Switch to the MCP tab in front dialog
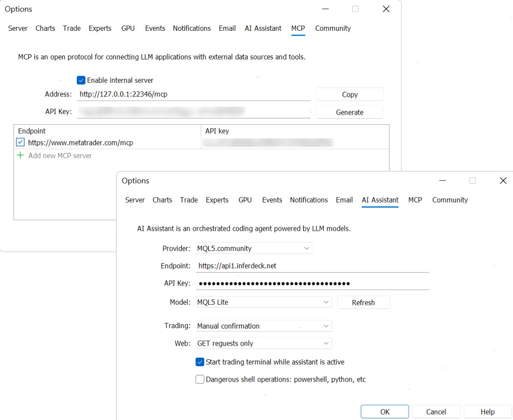 pos(415,200)
